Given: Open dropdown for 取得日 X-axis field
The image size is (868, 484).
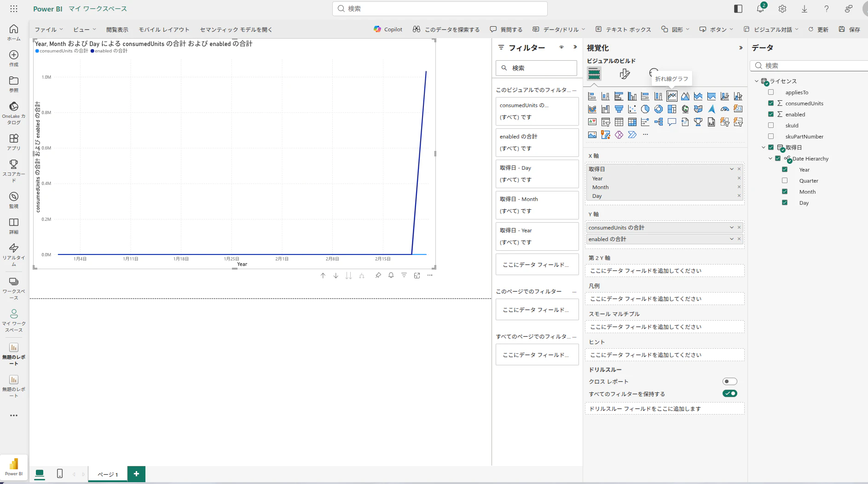Looking at the screenshot, I should (x=732, y=169).
